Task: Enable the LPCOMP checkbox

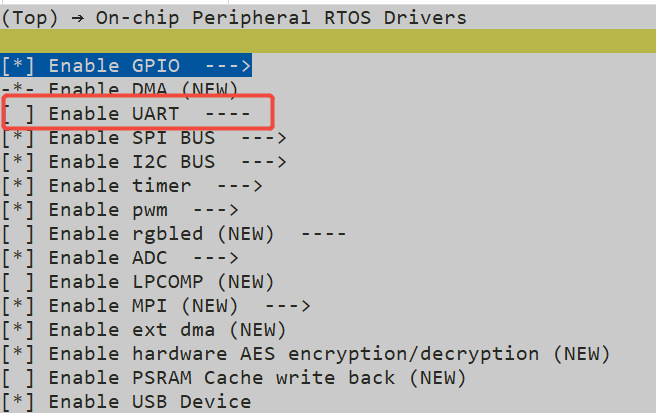Action: pos(19,282)
